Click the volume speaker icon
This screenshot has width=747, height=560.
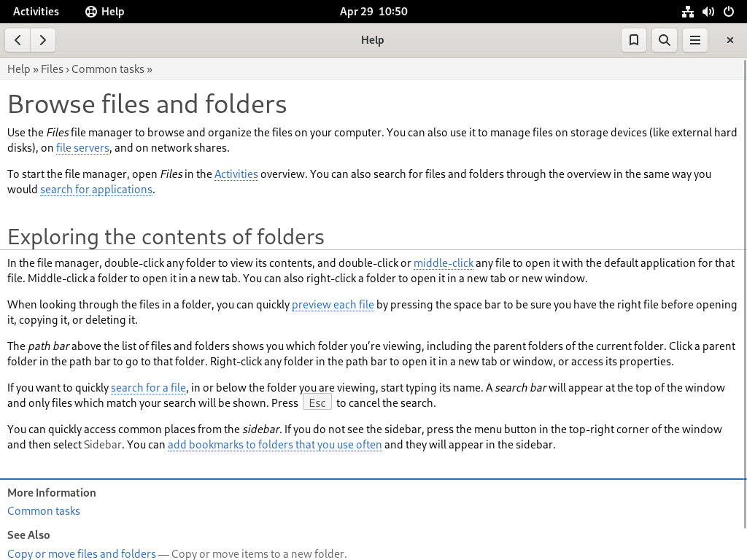coord(708,12)
